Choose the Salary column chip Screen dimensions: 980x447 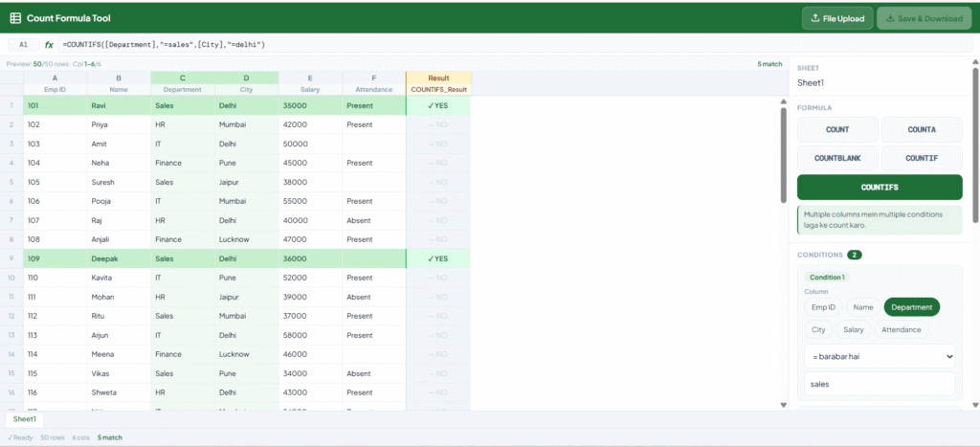(x=853, y=329)
